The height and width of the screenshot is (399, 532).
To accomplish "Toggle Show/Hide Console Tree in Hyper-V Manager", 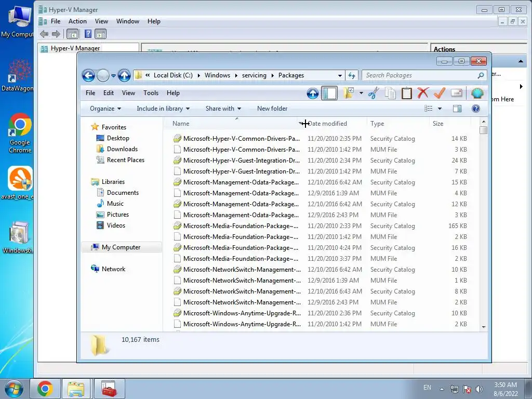I will tap(73, 34).
